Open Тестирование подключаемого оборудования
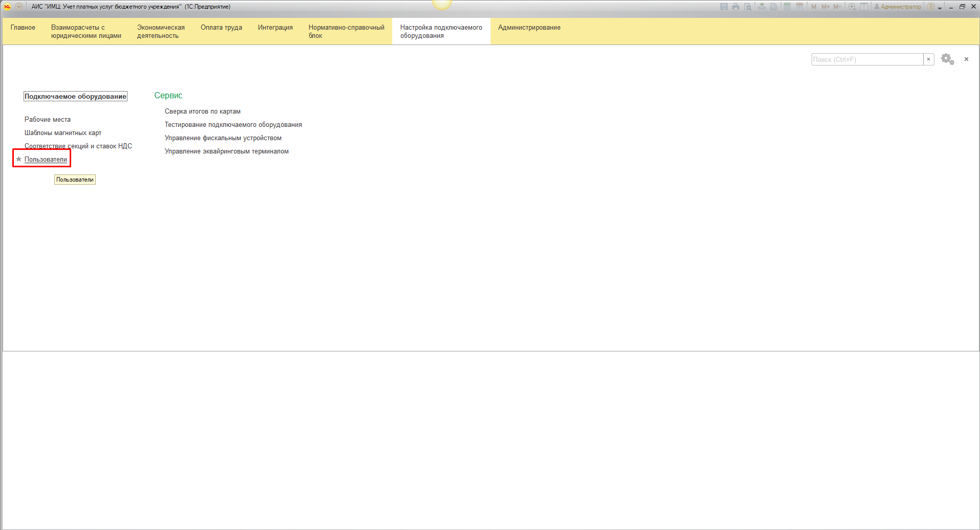 tap(233, 125)
